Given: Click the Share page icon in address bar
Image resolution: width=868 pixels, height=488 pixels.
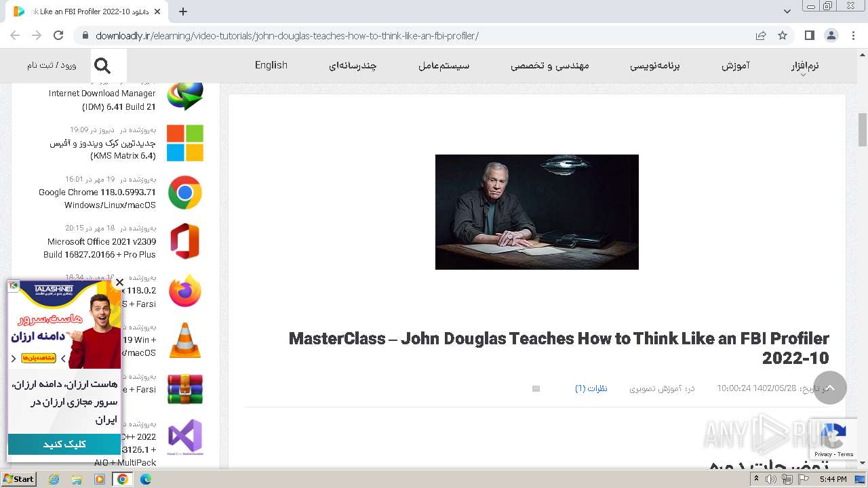Looking at the screenshot, I should tap(761, 35).
